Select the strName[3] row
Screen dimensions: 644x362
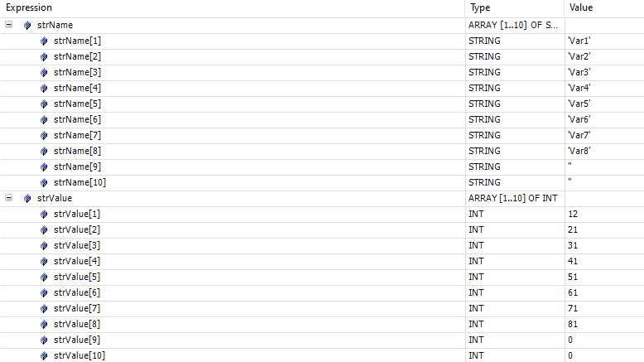322,72
